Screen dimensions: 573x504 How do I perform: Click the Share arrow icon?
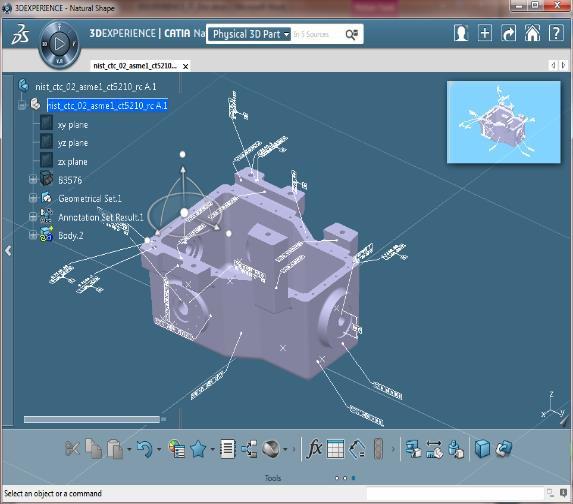508,33
